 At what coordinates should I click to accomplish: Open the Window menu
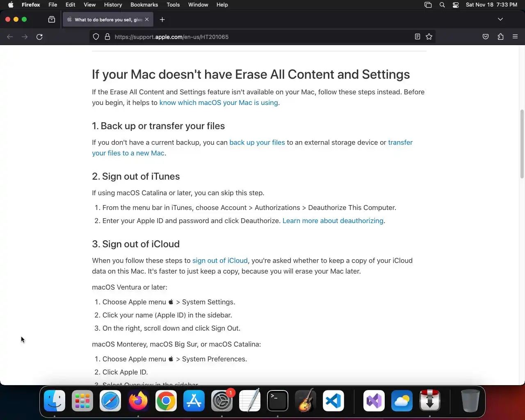(198, 5)
